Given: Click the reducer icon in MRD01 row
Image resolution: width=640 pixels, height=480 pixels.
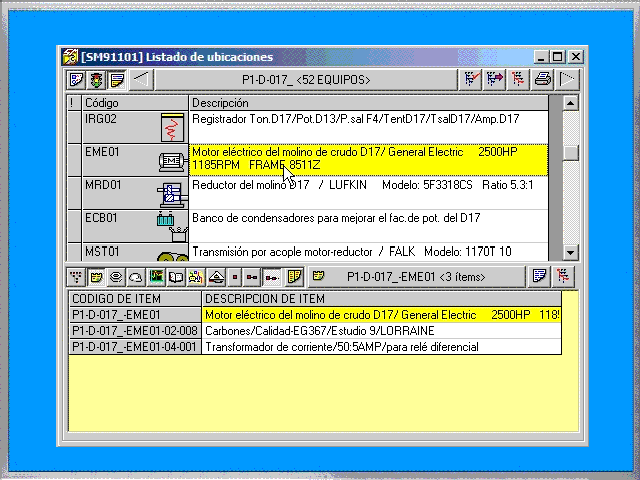Looking at the screenshot, I should 172,195.
